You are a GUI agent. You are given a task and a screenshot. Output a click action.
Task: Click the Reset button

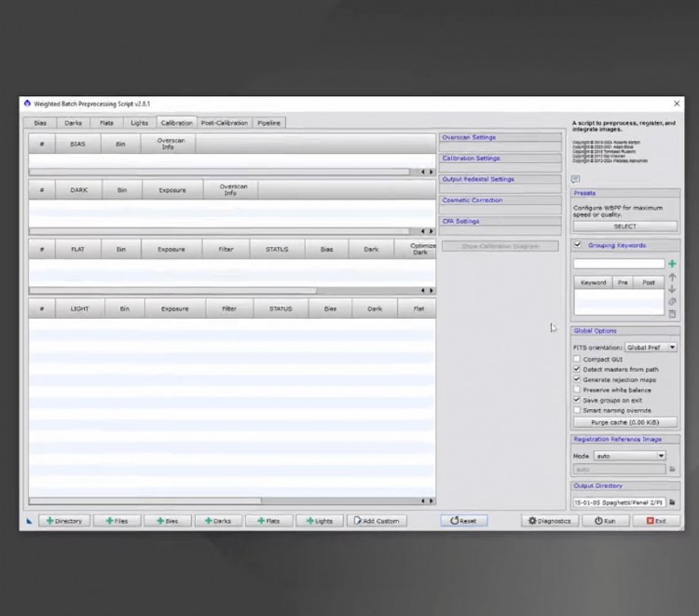pyautogui.click(x=463, y=521)
